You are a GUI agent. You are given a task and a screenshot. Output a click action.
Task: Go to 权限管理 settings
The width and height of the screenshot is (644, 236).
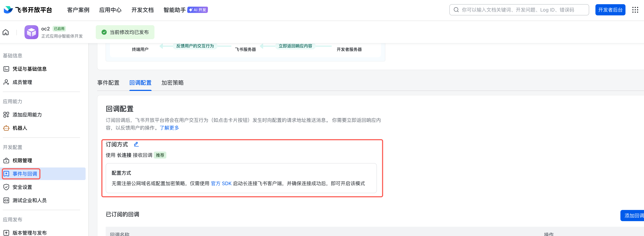tap(22, 160)
